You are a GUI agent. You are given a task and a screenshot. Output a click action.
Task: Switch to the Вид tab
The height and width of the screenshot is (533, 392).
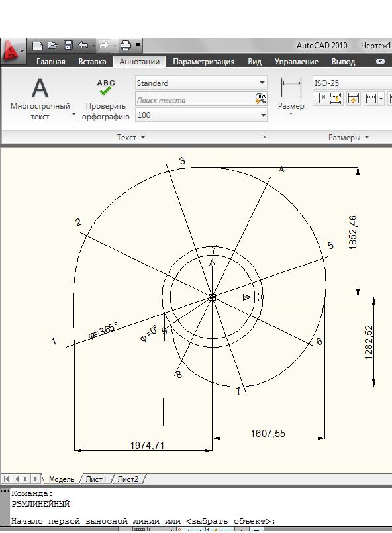254,62
